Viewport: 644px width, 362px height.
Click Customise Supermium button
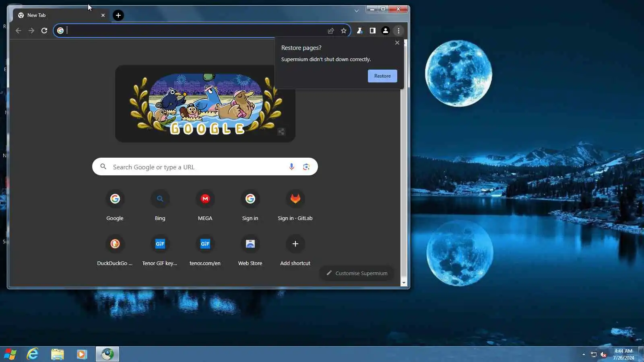(357, 273)
